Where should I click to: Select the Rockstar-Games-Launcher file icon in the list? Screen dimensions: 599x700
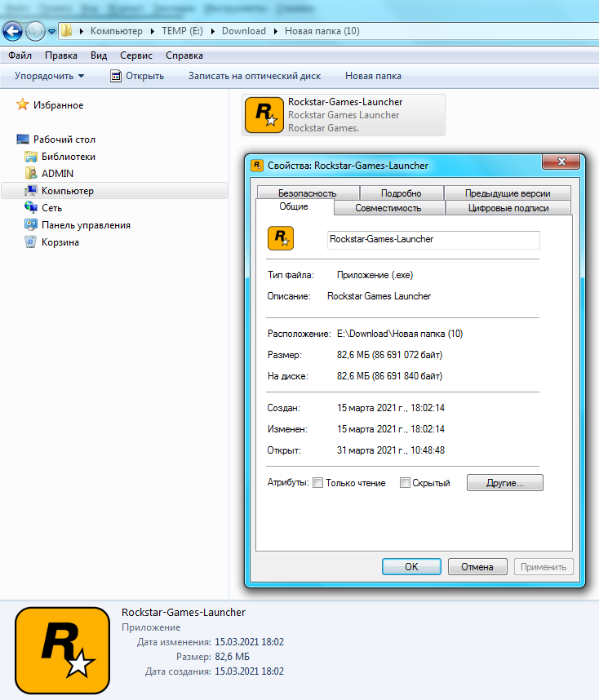264,115
